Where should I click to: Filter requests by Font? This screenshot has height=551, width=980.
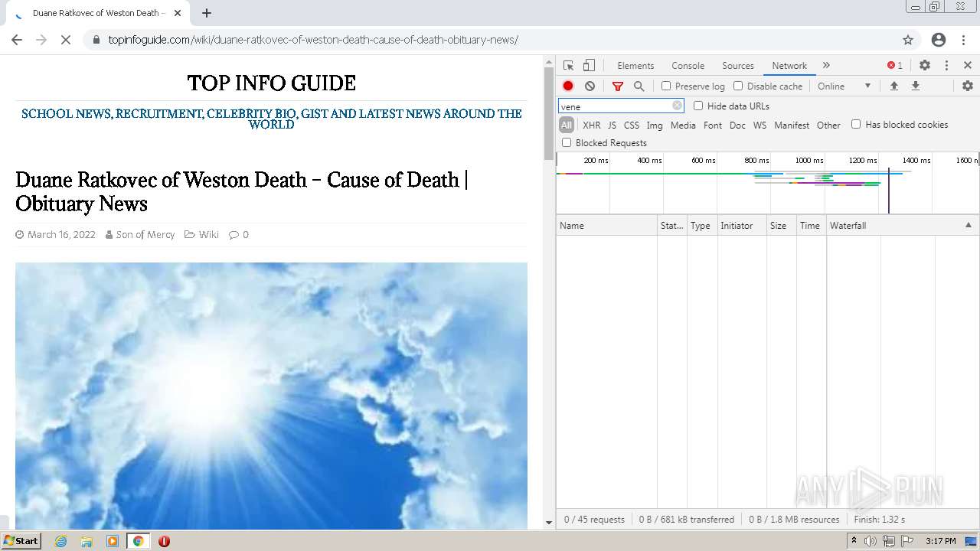(713, 125)
